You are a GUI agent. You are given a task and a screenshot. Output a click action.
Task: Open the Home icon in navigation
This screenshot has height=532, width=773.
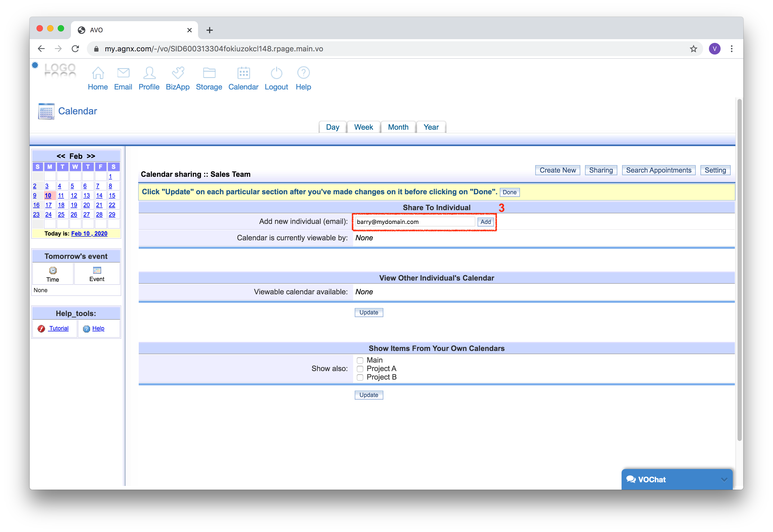98,73
